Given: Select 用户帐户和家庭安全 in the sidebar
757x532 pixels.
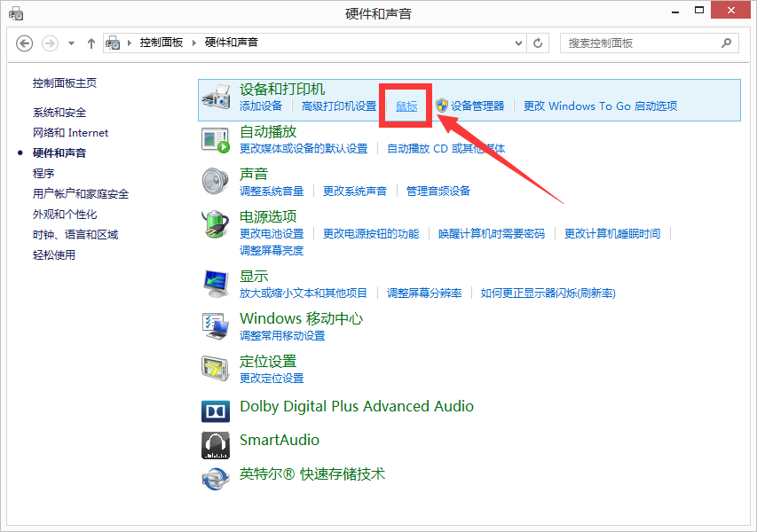Looking at the screenshot, I should click(81, 194).
